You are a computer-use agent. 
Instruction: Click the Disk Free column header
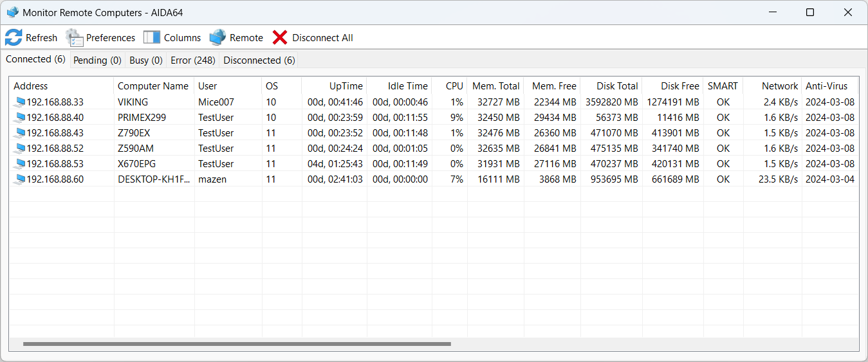click(x=679, y=86)
